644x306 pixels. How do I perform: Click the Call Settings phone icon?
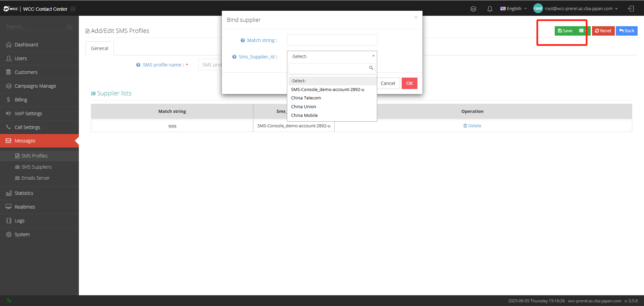coord(9,127)
